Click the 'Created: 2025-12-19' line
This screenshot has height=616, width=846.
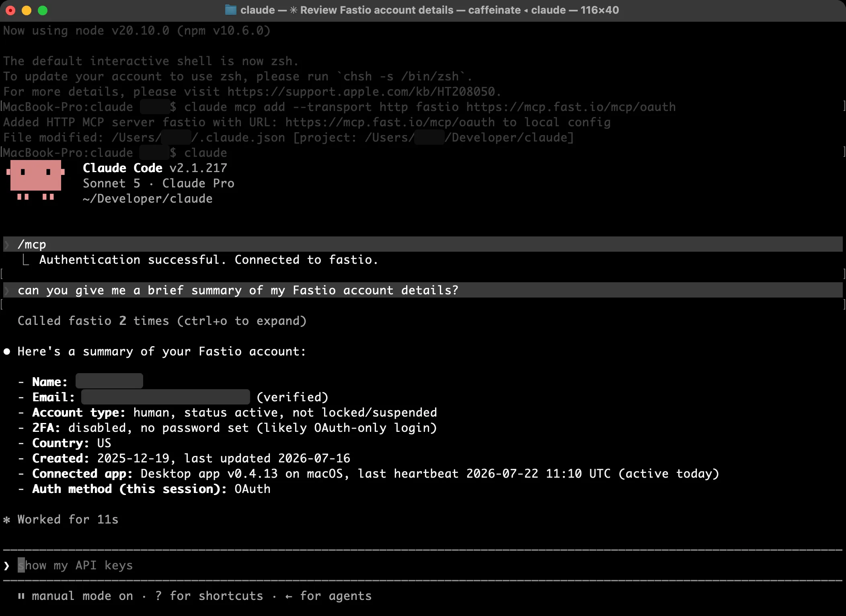click(x=191, y=458)
